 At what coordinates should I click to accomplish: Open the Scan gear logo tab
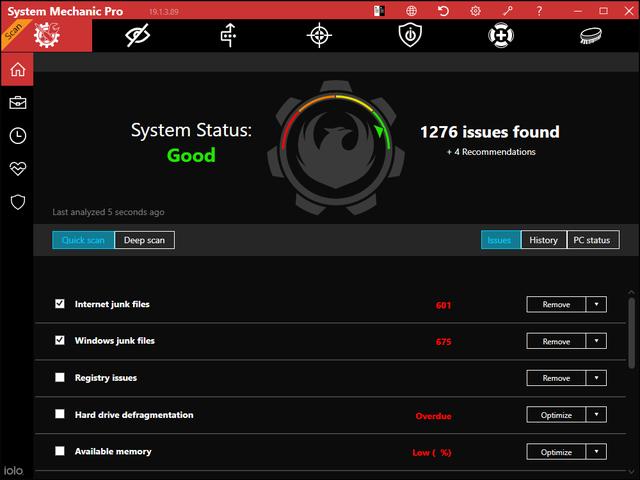pos(46,36)
